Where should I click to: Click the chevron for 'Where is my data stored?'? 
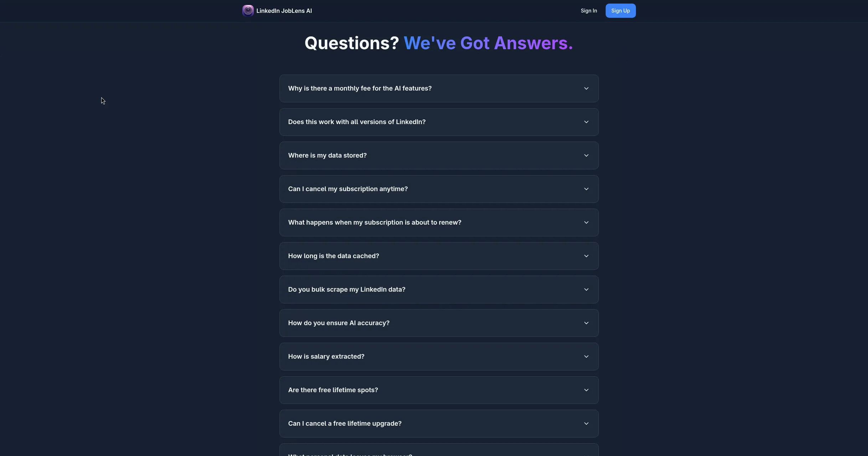[x=586, y=155]
